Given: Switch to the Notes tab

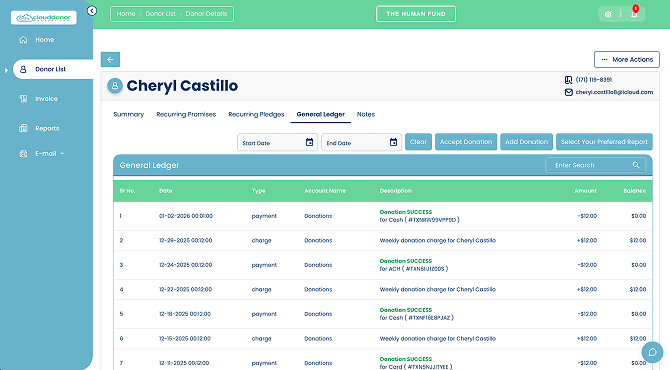Looking at the screenshot, I should (366, 115).
